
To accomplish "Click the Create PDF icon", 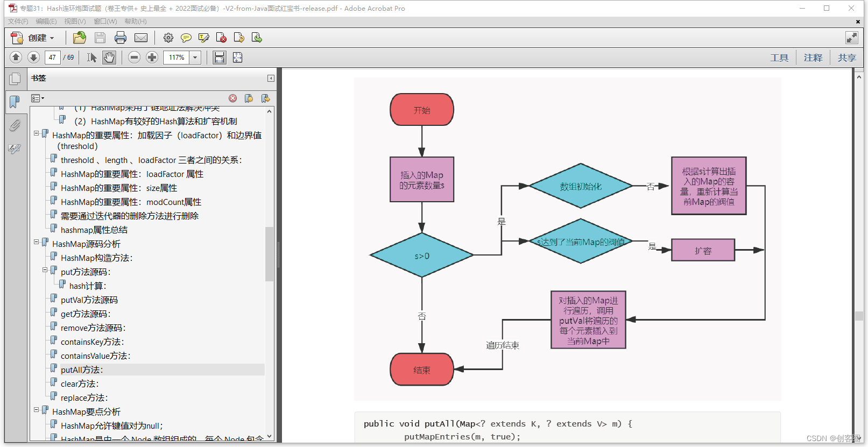I will tap(17, 38).
